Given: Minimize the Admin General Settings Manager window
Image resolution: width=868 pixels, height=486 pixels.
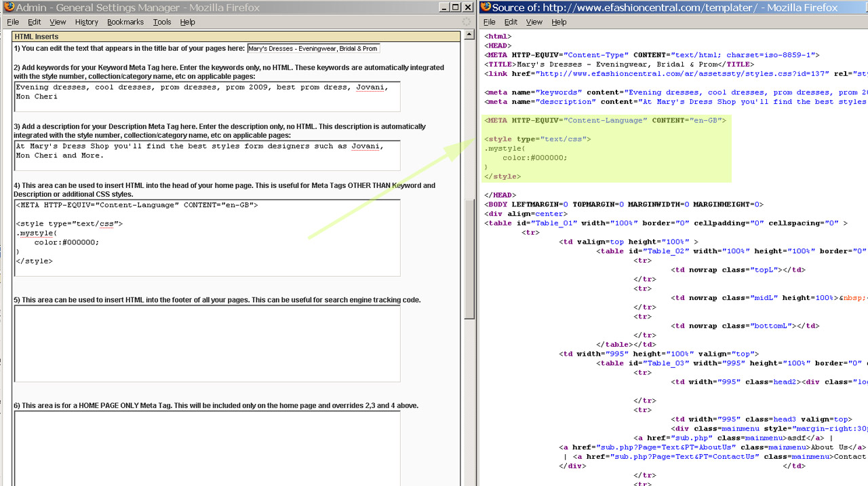Looking at the screenshot, I should click(444, 7).
